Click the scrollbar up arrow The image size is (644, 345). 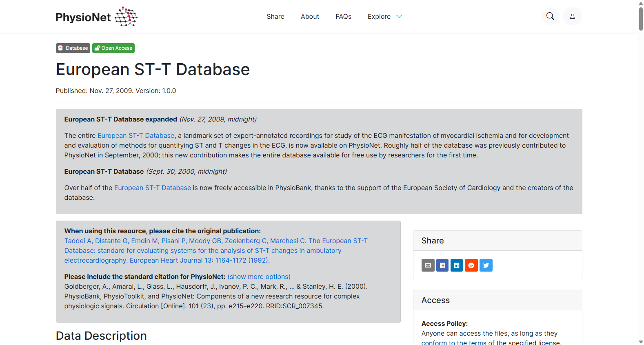(x=641, y=3)
